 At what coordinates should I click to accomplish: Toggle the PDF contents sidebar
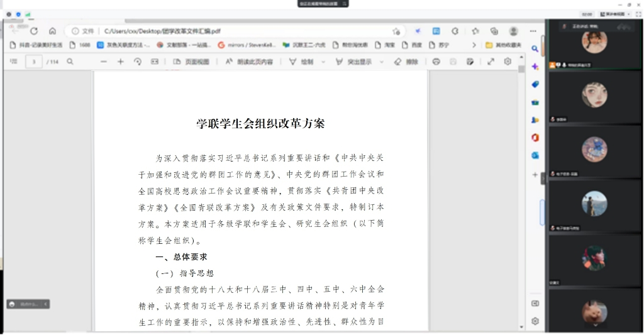tap(14, 62)
